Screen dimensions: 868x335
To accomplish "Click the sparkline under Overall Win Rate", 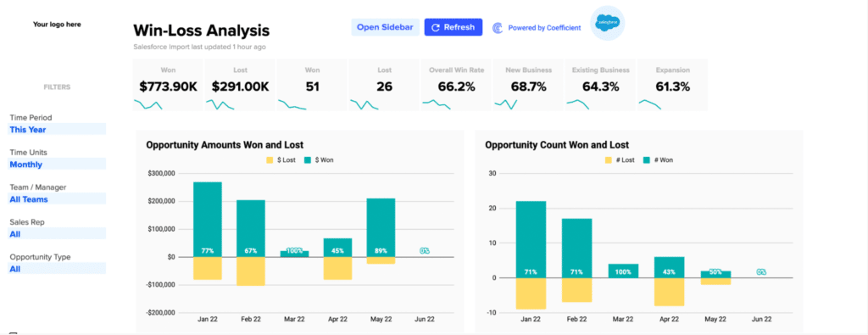I will pos(437,103).
